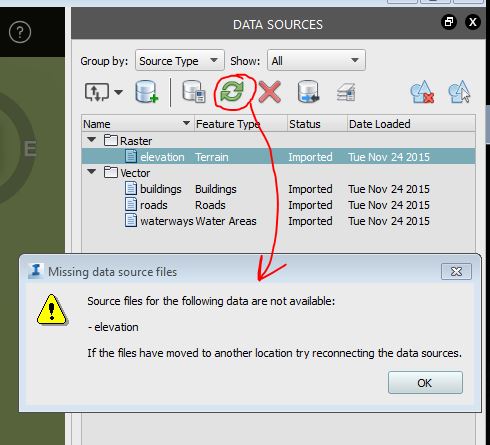Viewport: 490px width, 445px height.
Task: Click the Roads feature type cell
Action: tap(210, 205)
